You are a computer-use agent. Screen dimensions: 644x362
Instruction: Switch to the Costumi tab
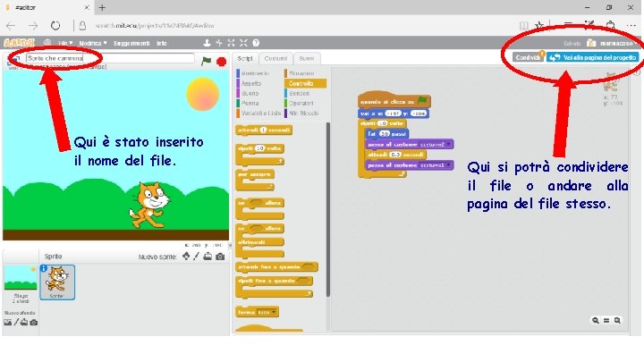275,59
